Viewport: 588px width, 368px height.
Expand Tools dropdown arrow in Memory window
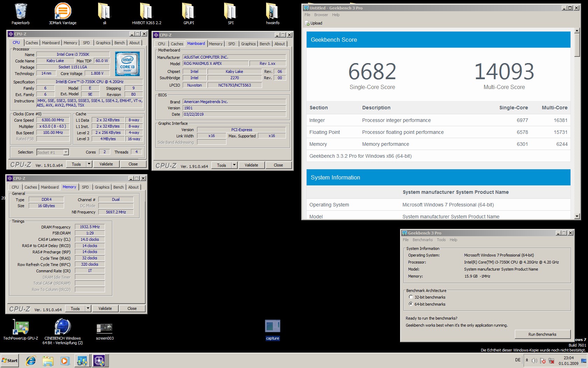88,308
